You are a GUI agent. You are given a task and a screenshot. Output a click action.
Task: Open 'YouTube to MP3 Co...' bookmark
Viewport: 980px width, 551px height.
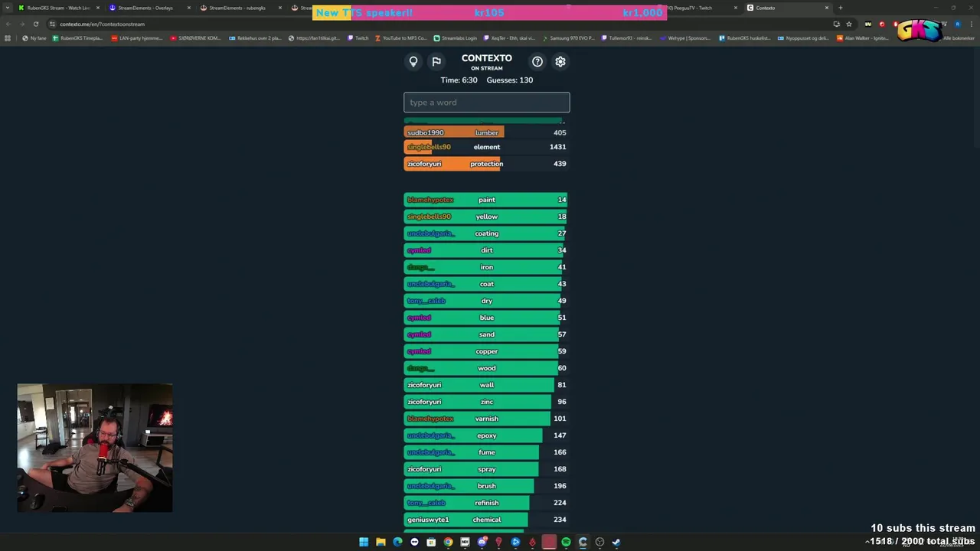click(400, 38)
